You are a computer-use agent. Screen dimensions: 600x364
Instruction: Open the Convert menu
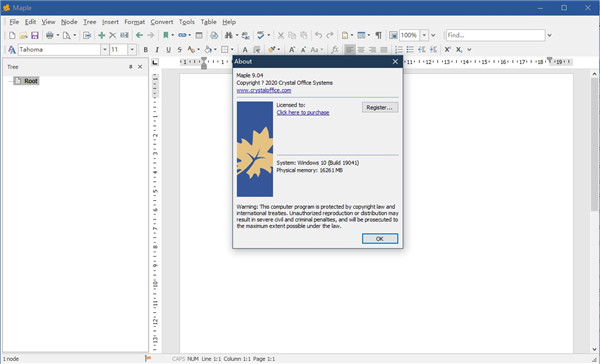click(x=161, y=22)
